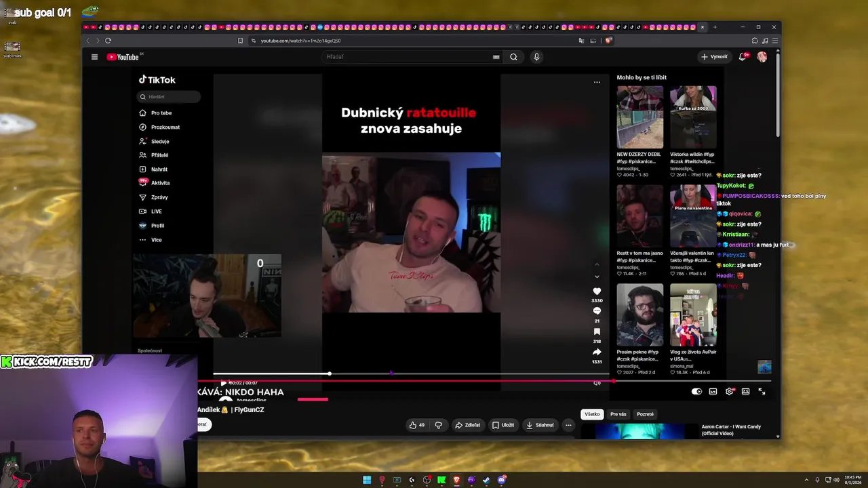Open Discord from the taskbar
The image size is (868, 488).
(x=501, y=480)
